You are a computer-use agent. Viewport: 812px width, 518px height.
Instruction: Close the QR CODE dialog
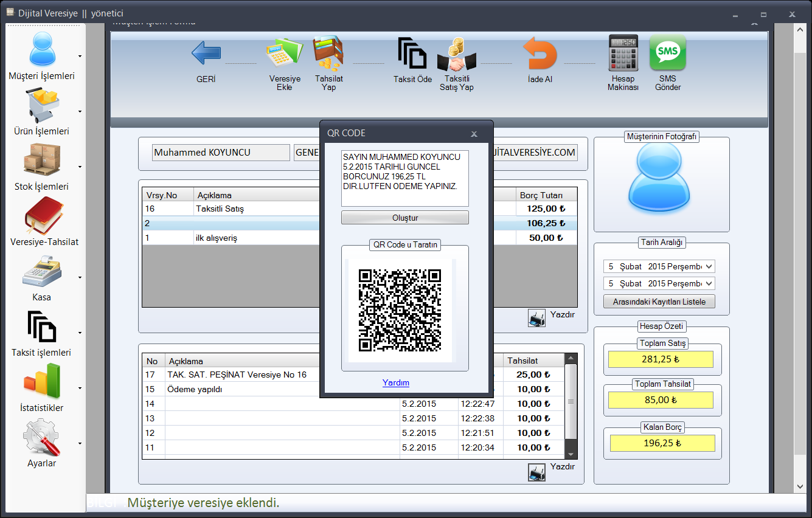click(x=474, y=134)
